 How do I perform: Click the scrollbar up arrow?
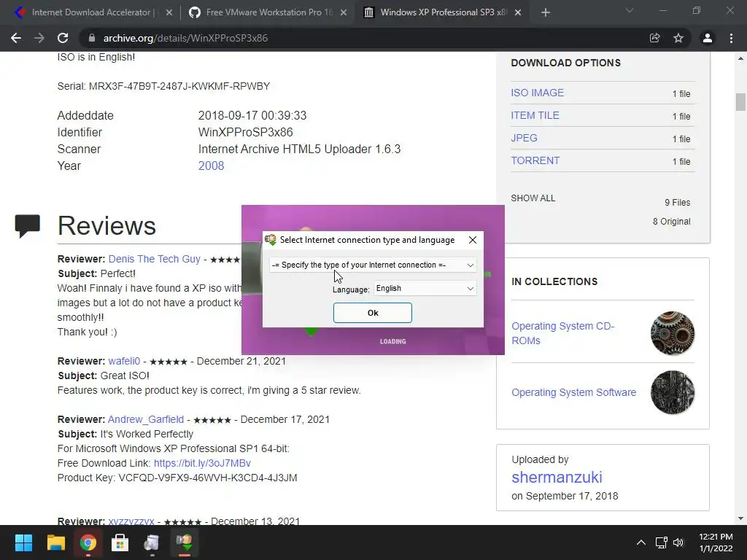pyautogui.click(x=740, y=58)
